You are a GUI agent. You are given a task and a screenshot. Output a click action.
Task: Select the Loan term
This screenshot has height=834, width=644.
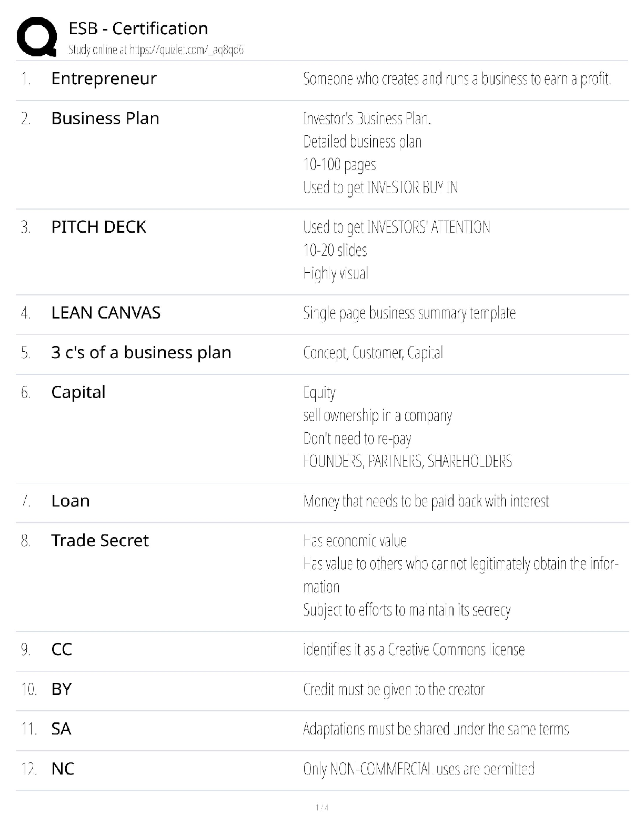pyautogui.click(x=71, y=501)
